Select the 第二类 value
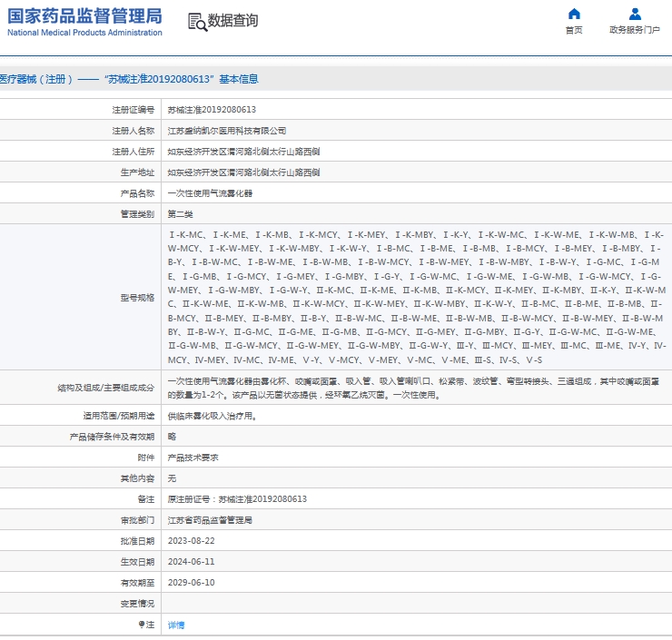 180,214
